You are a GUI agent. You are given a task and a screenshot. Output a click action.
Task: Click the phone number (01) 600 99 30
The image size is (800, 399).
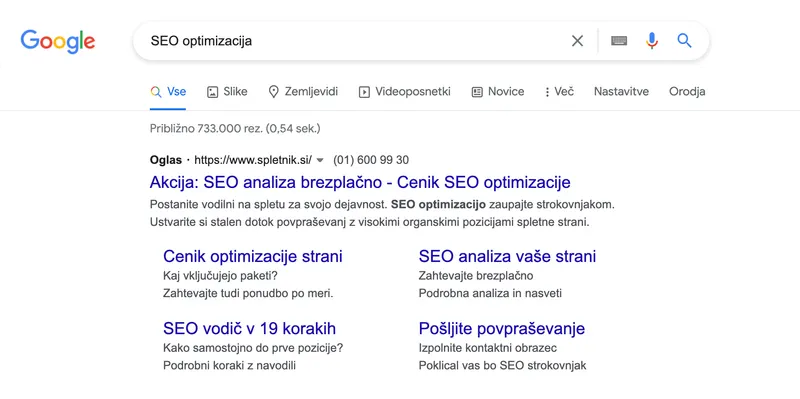click(x=371, y=160)
